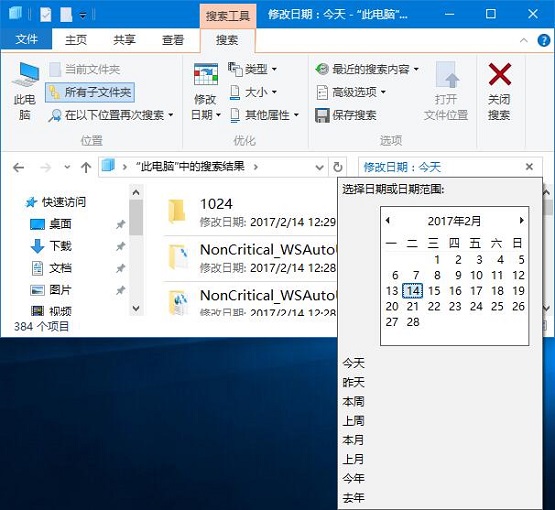Go up one folder level arrow
The width and height of the screenshot is (555, 510).
86,167
